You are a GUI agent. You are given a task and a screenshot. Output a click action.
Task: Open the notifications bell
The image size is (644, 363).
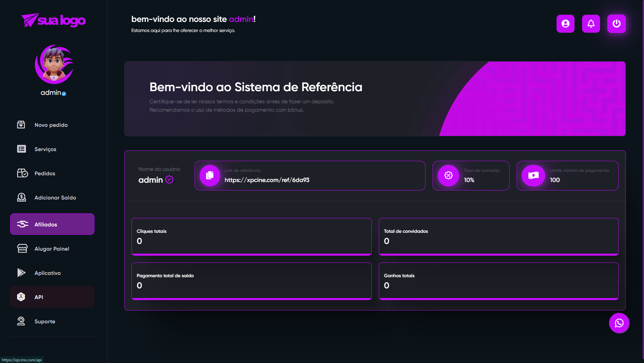[x=591, y=24]
